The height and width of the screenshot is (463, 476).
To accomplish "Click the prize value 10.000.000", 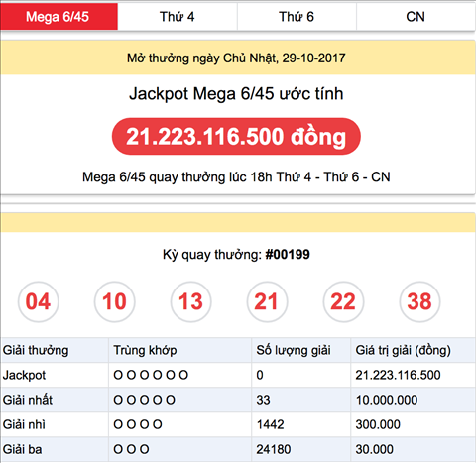I will pyautogui.click(x=387, y=400).
